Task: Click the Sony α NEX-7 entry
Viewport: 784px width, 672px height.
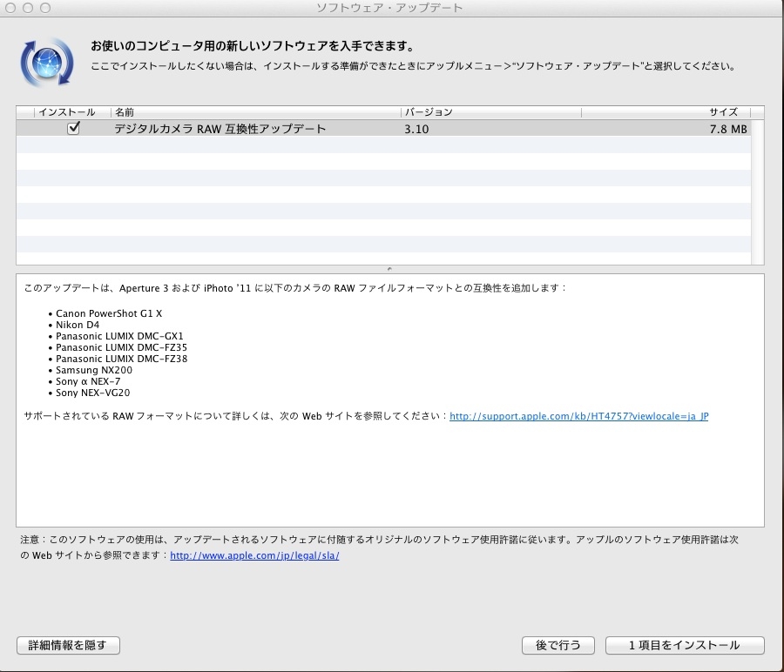Action: click(88, 381)
